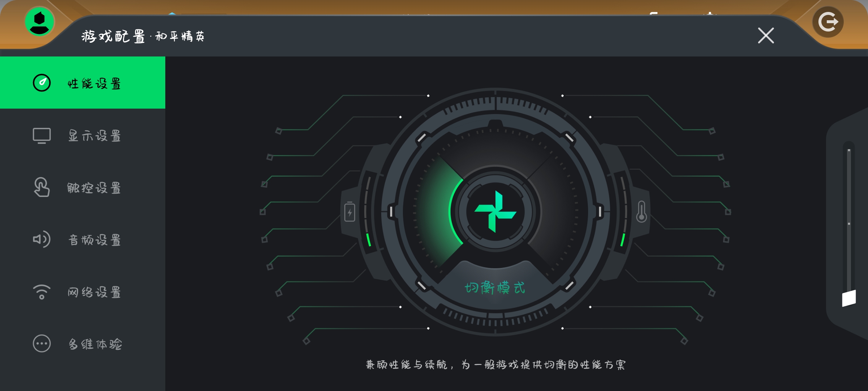Click the monitor icon for display settings

pyautogui.click(x=42, y=136)
